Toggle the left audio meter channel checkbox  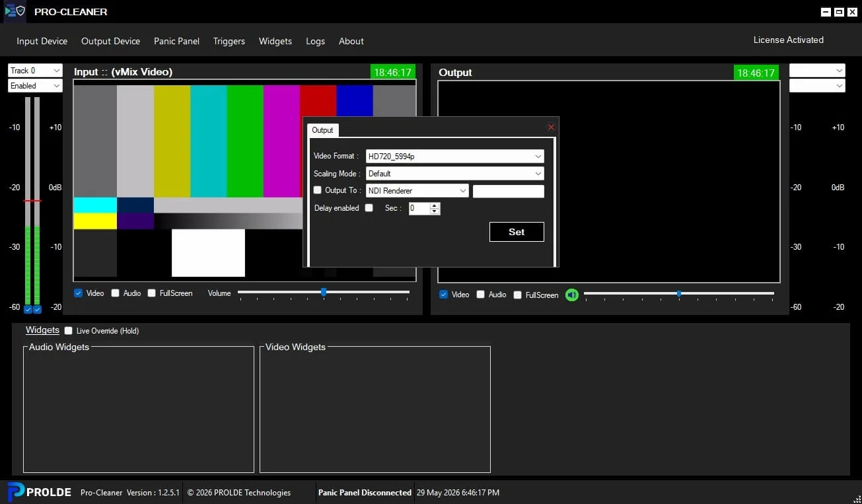(28, 309)
